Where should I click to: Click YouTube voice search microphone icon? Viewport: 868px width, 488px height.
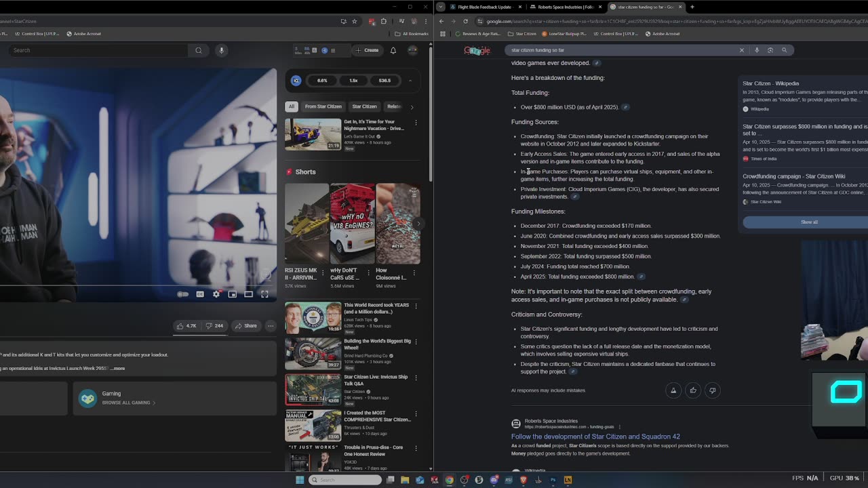click(221, 50)
